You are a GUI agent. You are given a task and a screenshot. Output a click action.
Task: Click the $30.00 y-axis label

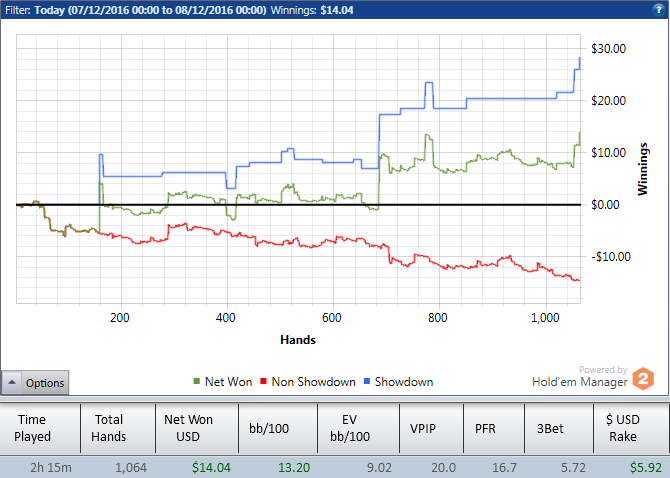coord(608,49)
